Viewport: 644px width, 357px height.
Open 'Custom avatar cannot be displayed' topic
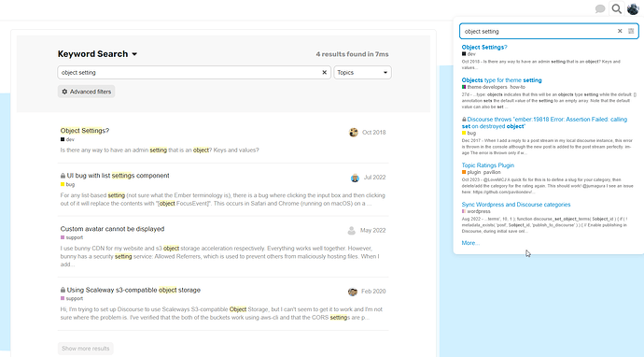pyautogui.click(x=112, y=229)
